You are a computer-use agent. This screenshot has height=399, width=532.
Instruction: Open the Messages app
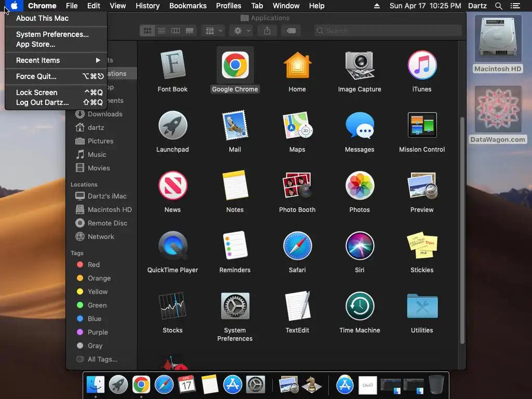[x=360, y=125]
